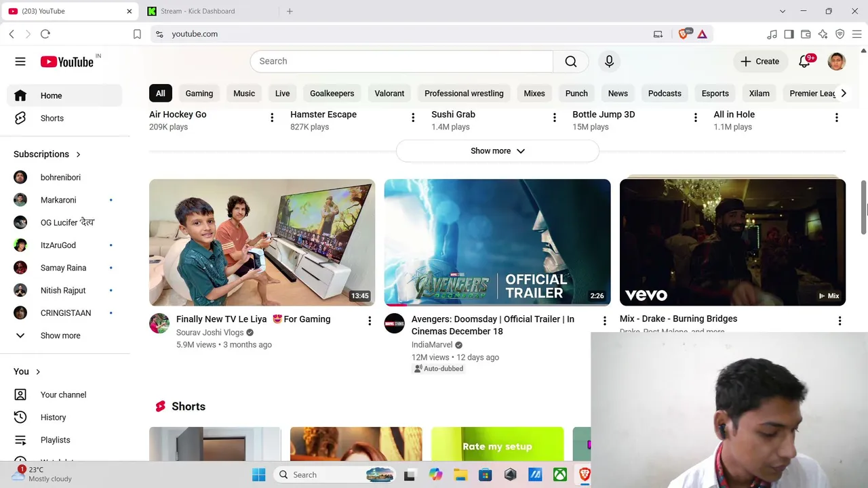868x488 pixels.
Task: Open options for Air Hockey Go
Action: pyautogui.click(x=272, y=118)
